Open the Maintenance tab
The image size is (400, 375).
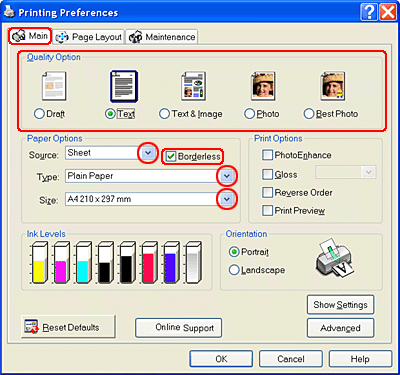(x=162, y=37)
